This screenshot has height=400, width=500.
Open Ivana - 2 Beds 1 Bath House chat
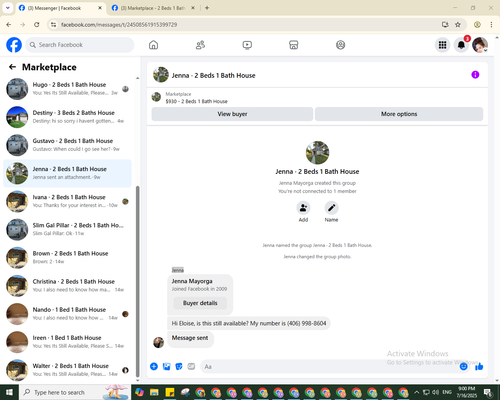68,201
